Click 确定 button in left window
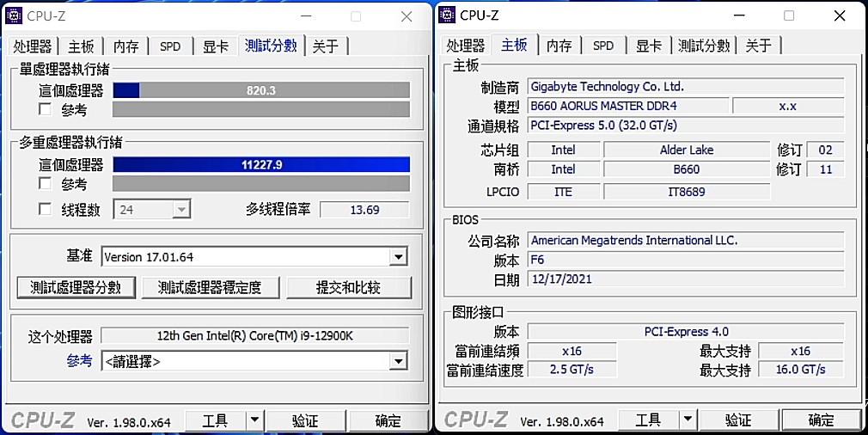 pos(388,420)
